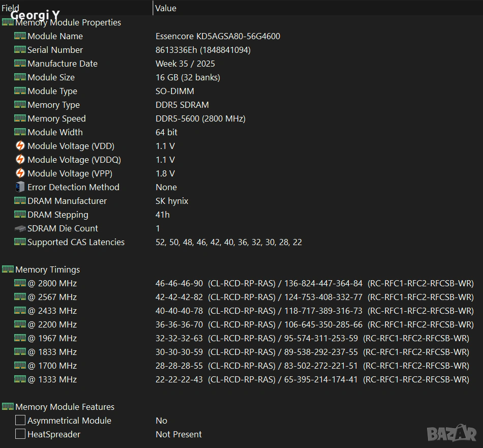The height and width of the screenshot is (448, 483).
Task: Select the Supported CAS Latencies row
Action: pos(76,242)
